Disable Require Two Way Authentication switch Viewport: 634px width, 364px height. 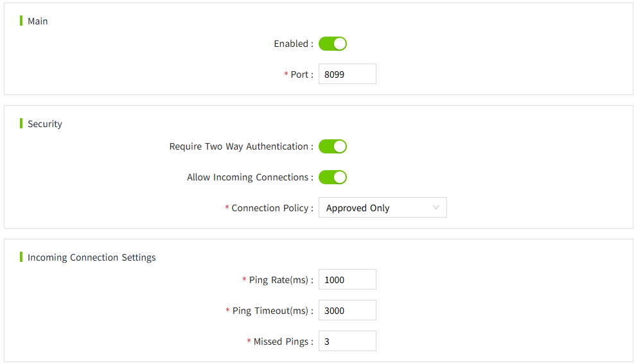click(x=333, y=146)
